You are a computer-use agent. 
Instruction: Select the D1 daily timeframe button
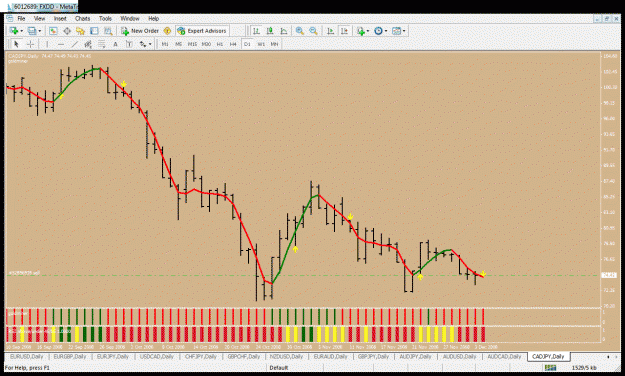point(247,44)
